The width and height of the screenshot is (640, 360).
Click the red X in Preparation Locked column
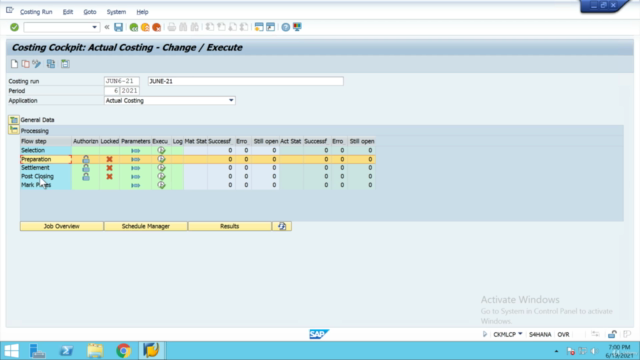[109, 159]
